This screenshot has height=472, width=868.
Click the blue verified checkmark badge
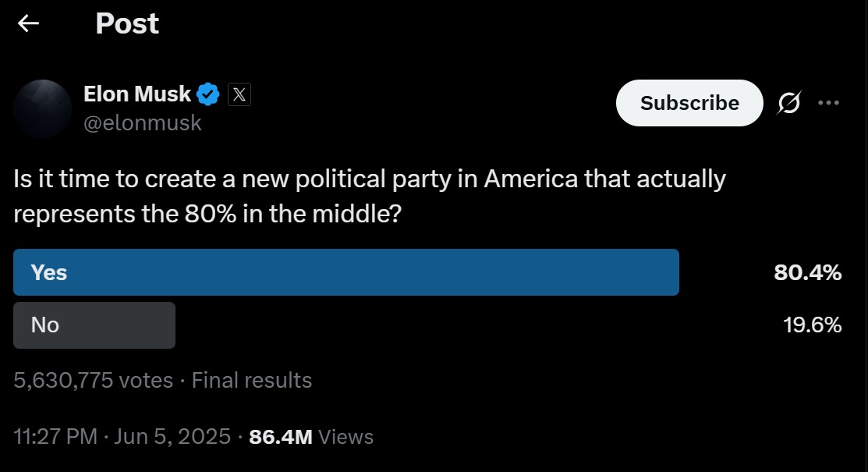pos(207,94)
